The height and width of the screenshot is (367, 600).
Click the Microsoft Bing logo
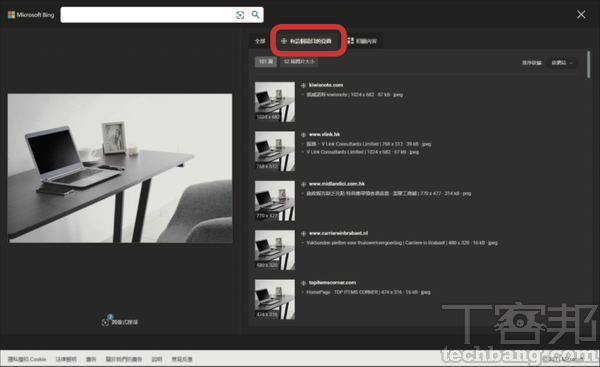[x=31, y=15]
